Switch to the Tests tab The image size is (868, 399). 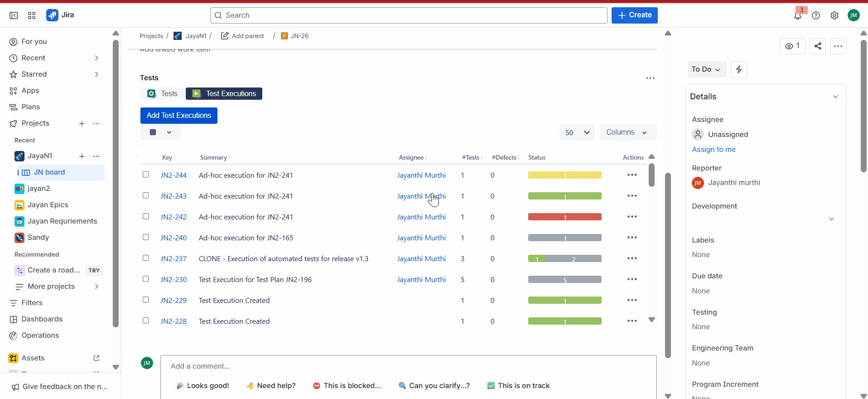point(163,94)
